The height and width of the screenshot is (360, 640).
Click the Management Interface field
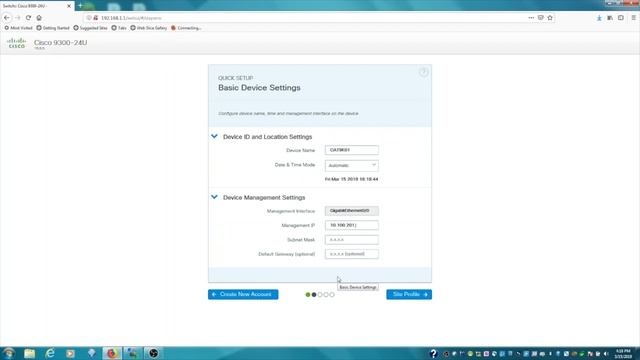click(x=351, y=211)
